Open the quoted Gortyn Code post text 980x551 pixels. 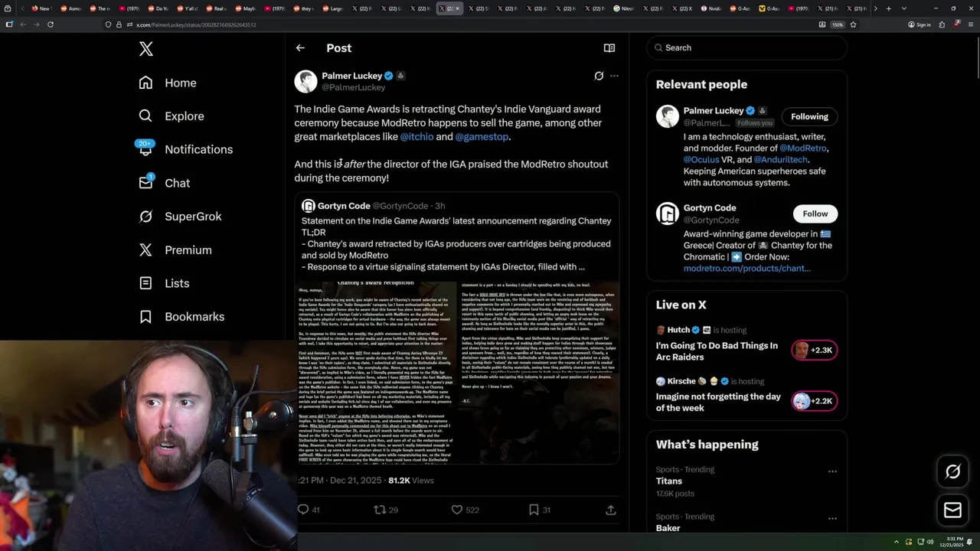456,243
